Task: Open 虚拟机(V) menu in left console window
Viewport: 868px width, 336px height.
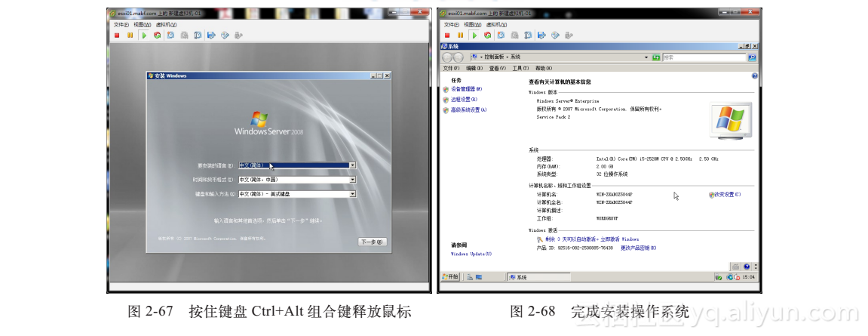Action: tap(165, 24)
